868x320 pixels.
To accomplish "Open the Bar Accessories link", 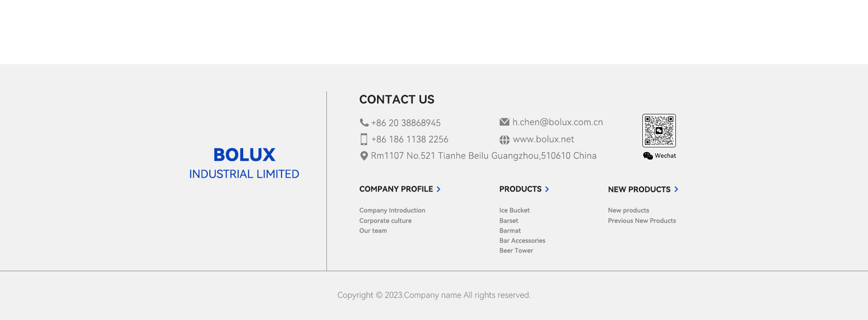I will [x=522, y=241].
